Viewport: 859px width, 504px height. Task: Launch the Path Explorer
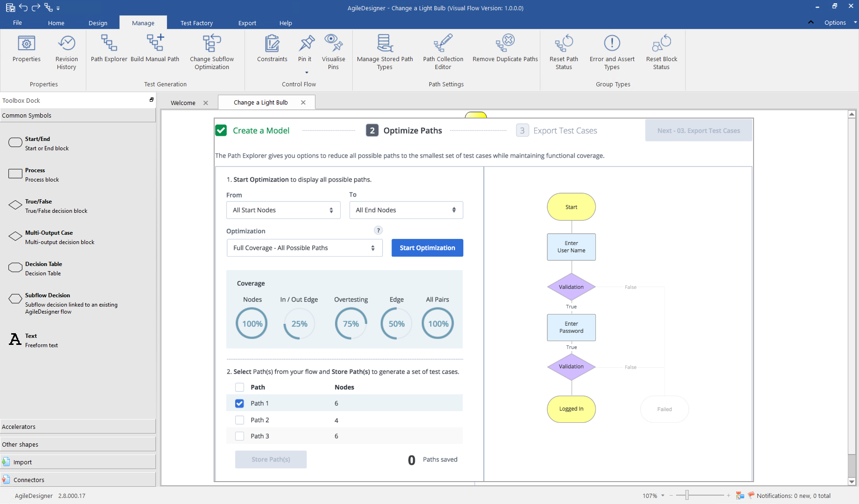click(109, 49)
